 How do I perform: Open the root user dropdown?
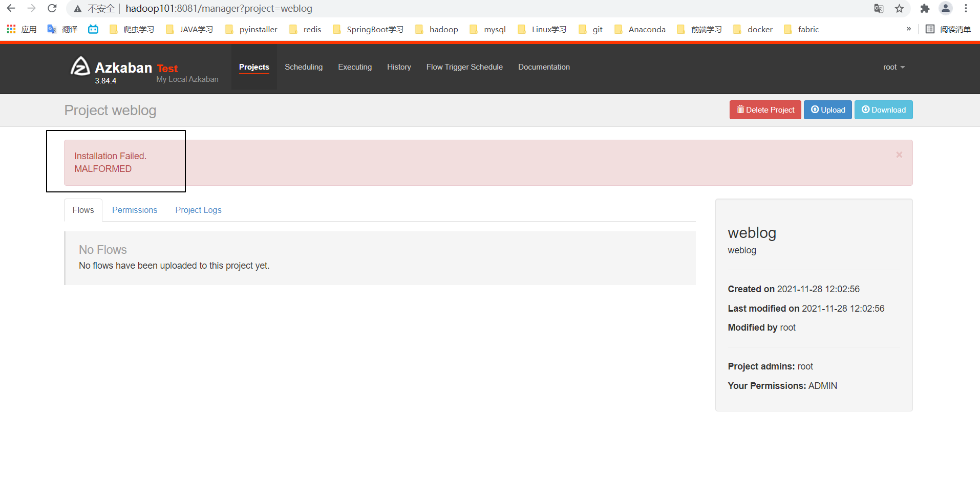pyautogui.click(x=894, y=67)
